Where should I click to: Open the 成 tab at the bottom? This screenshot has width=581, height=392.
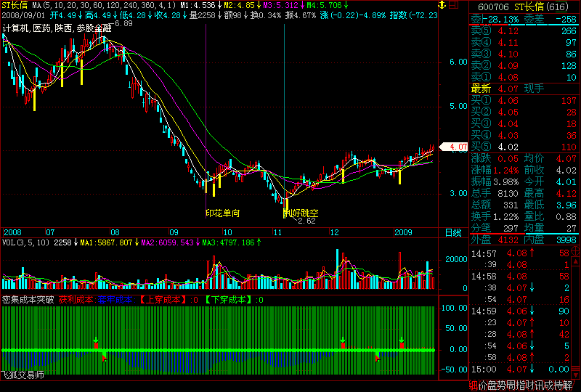pyautogui.click(x=549, y=385)
